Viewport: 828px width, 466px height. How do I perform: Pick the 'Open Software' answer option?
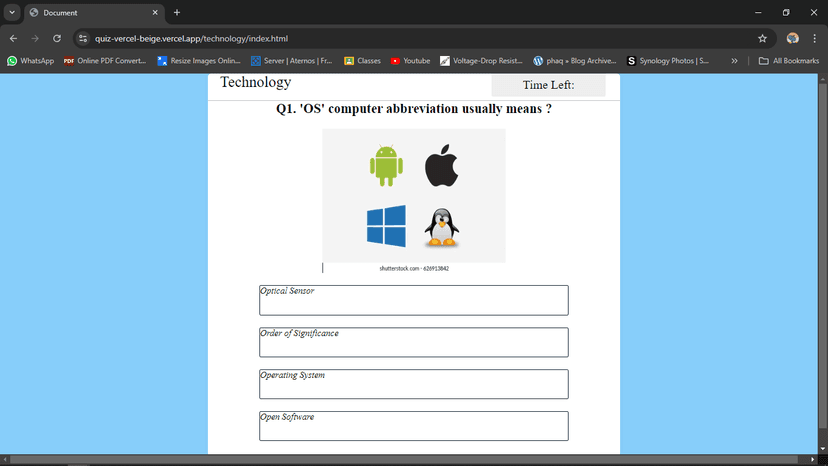413,426
